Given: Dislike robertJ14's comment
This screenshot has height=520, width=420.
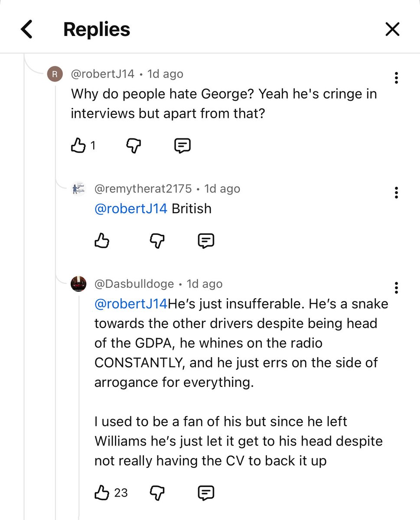Looking at the screenshot, I should click(x=133, y=146).
